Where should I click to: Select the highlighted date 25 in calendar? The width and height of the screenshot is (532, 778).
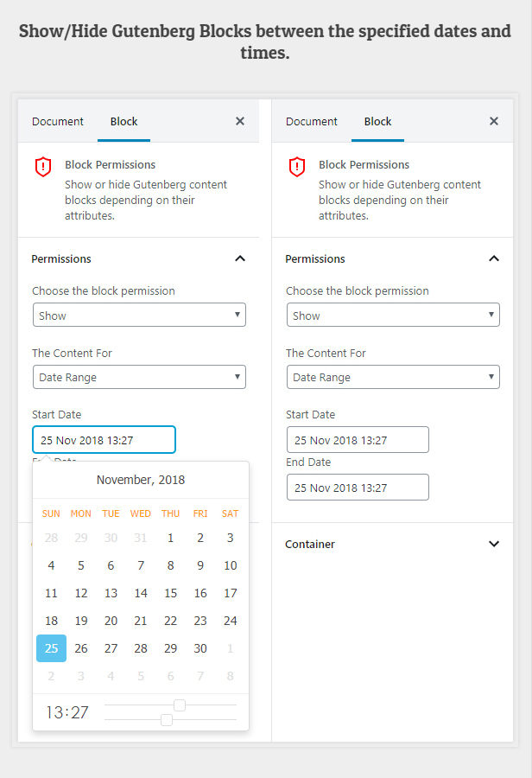[x=51, y=648]
